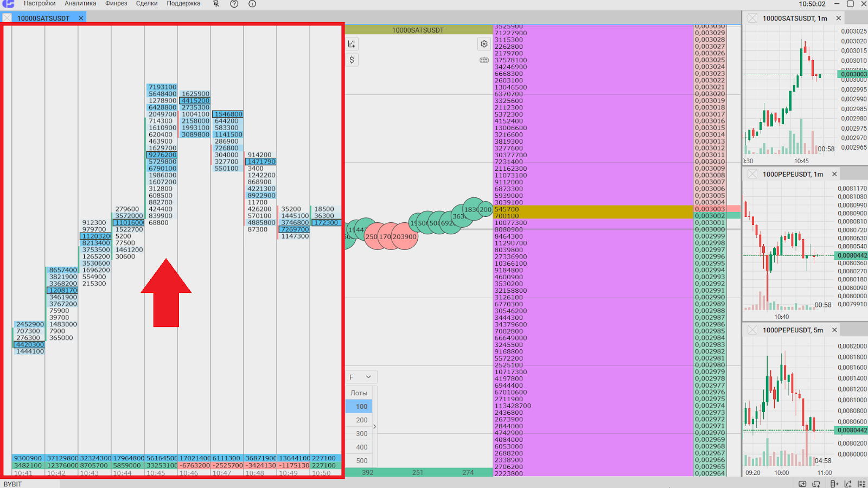Select lot size 300

point(361,433)
